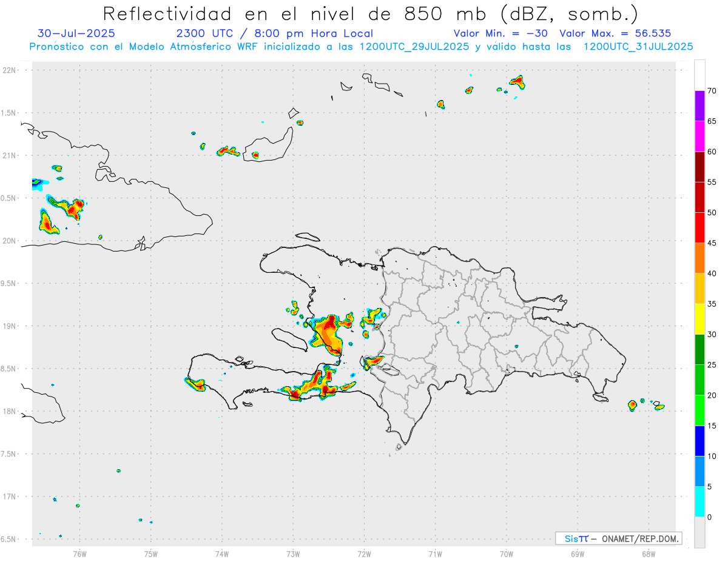Pick the magenta 60–65 dBZ color band
The width and height of the screenshot is (728, 562).
(x=699, y=136)
